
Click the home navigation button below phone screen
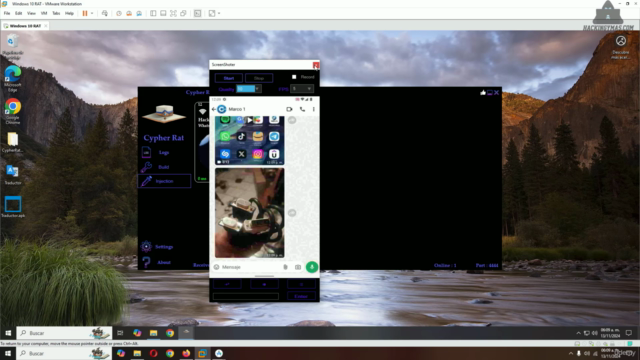coord(264,284)
